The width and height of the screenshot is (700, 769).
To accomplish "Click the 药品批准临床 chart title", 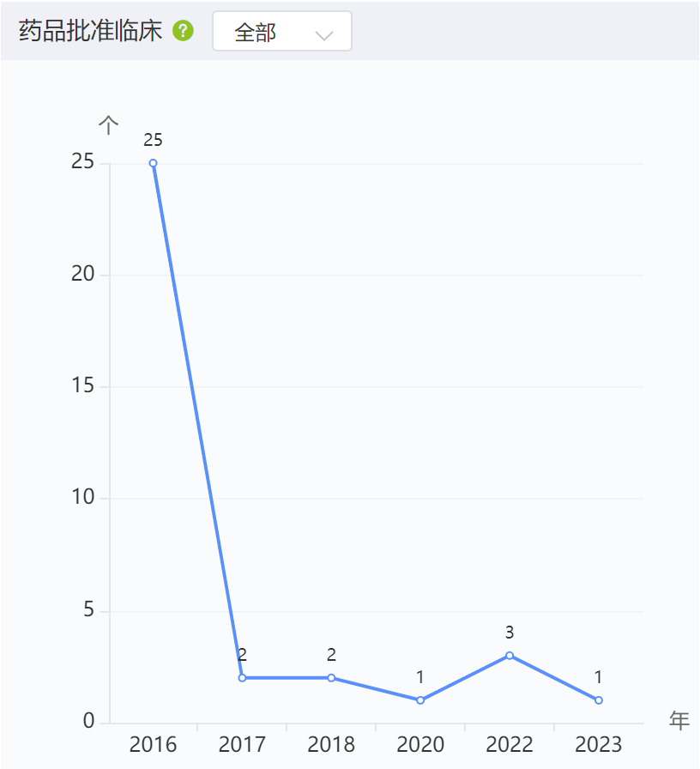I will tap(90, 31).
